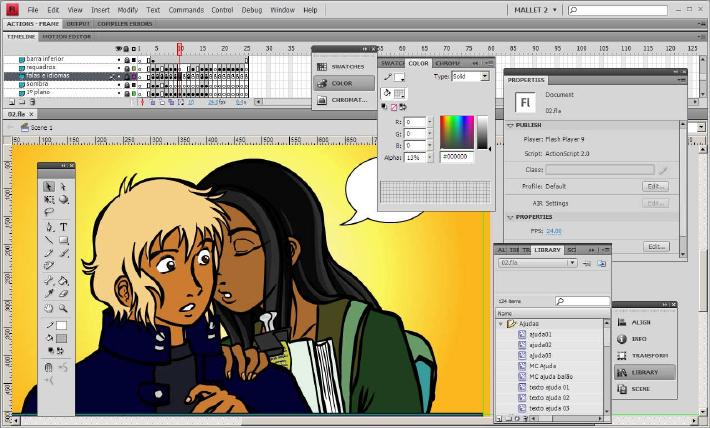The width and height of the screenshot is (710, 428).
Task: Collapse the Ajudas library folder
Action: (x=501, y=324)
